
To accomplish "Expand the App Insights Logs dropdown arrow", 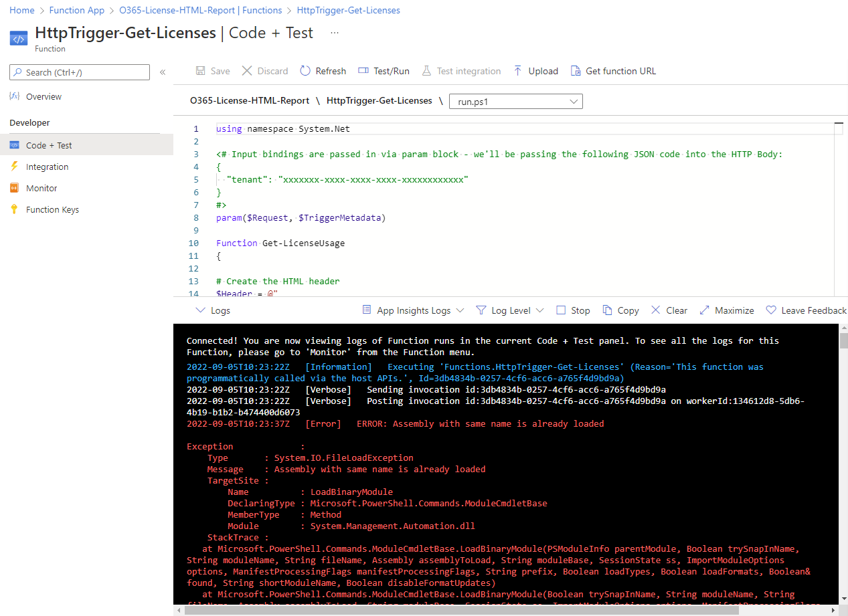I will click(x=460, y=310).
